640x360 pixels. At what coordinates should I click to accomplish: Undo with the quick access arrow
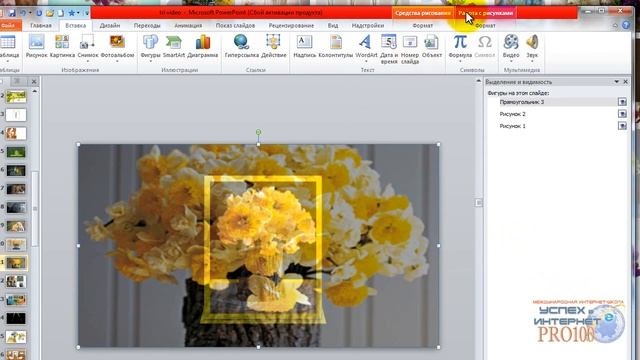23,13
